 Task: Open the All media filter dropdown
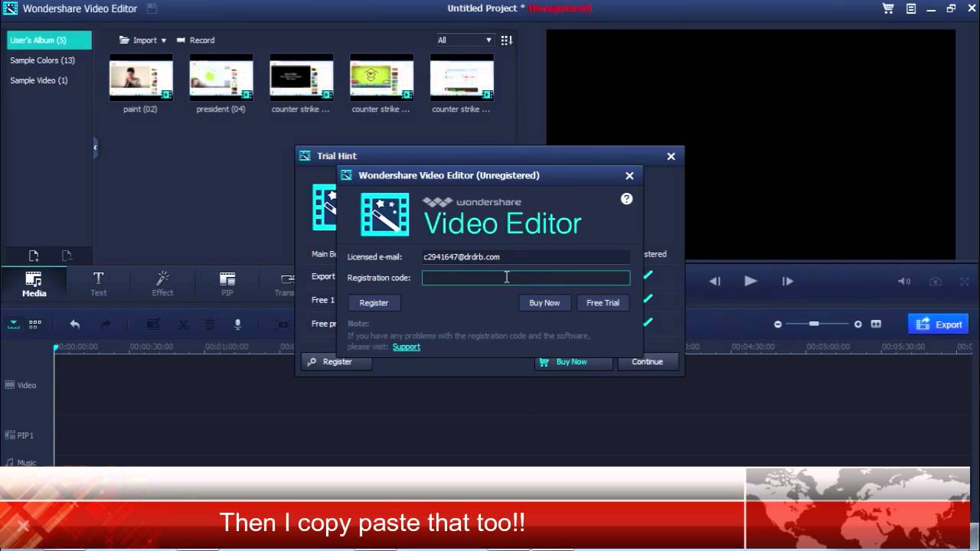pyautogui.click(x=464, y=40)
